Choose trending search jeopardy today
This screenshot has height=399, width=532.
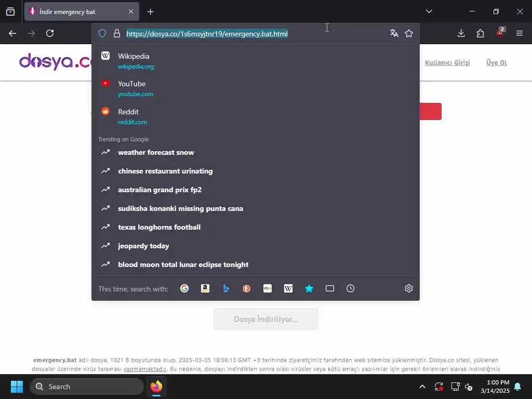[256, 246]
